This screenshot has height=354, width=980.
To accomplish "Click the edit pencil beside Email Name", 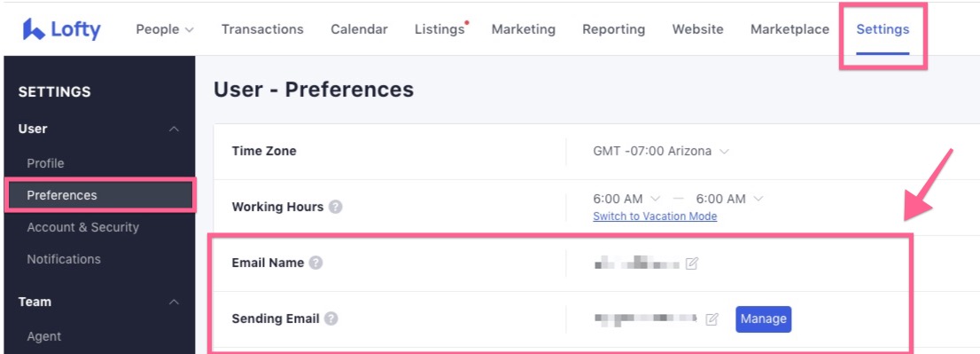I will [691, 264].
